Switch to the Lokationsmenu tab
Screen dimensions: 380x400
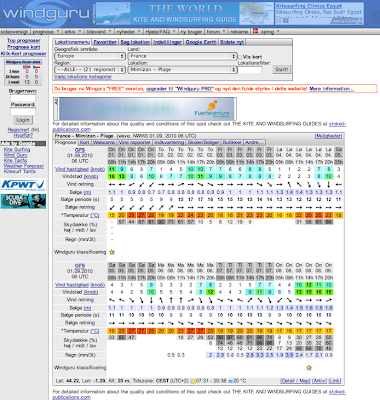coord(72,42)
